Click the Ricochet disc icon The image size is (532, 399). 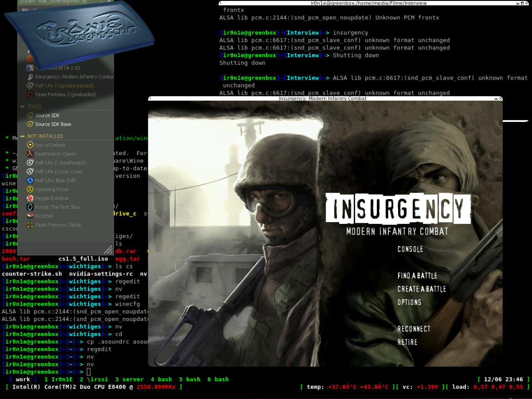30,216
